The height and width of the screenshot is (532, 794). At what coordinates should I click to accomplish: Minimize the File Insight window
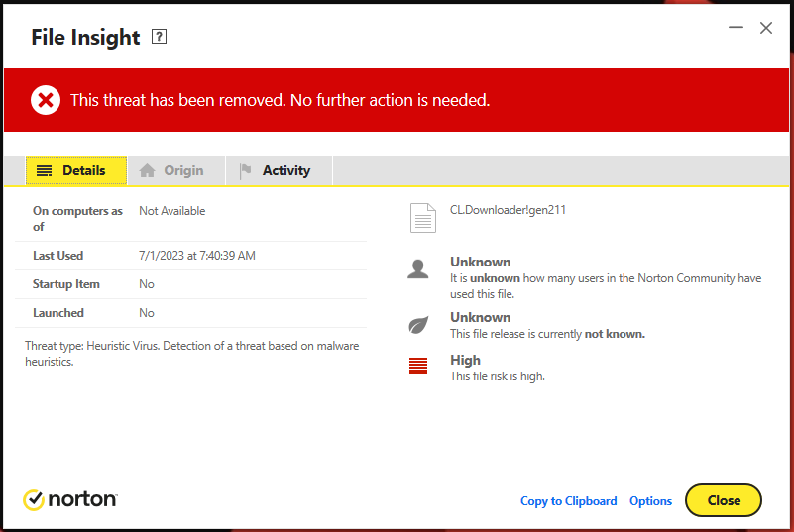click(735, 29)
